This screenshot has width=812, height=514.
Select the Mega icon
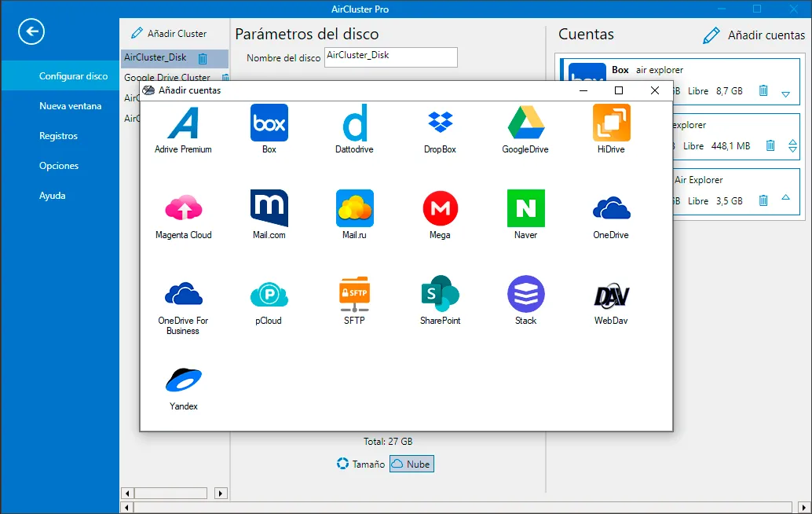click(441, 208)
